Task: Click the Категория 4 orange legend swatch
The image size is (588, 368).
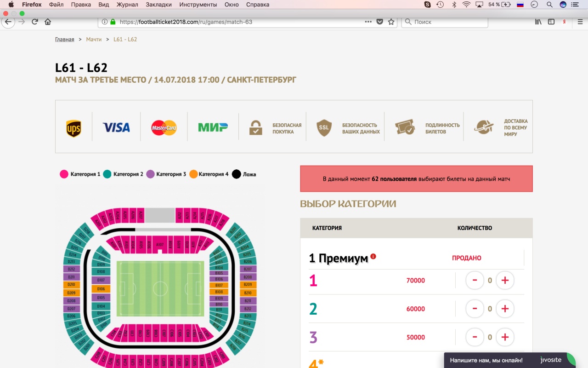Action: 193,174
